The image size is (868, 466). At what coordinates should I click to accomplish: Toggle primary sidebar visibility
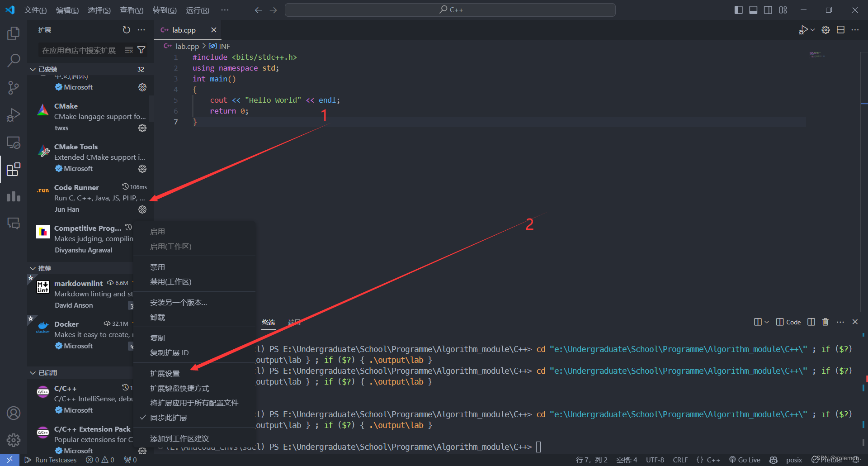pos(738,10)
